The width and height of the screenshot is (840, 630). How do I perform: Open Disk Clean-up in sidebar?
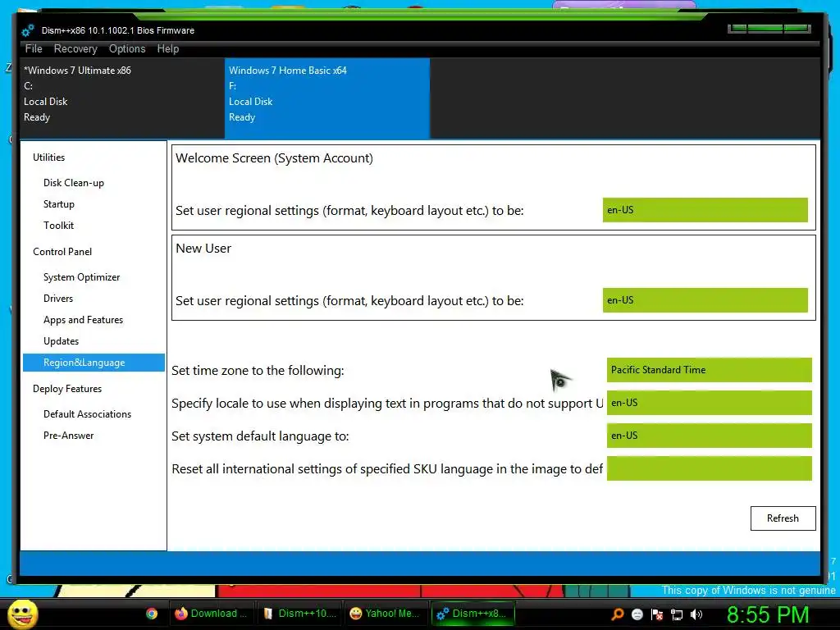[73, 183]
